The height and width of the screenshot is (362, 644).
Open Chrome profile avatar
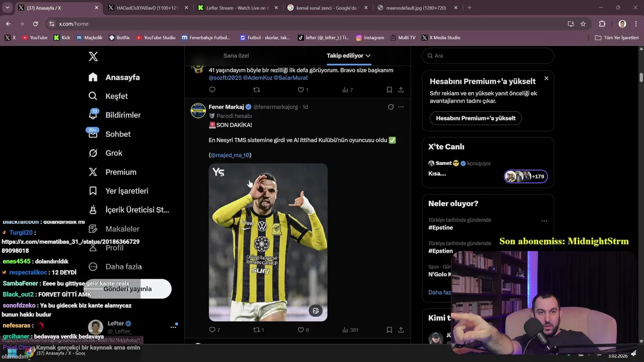click(x=622, y=24)
